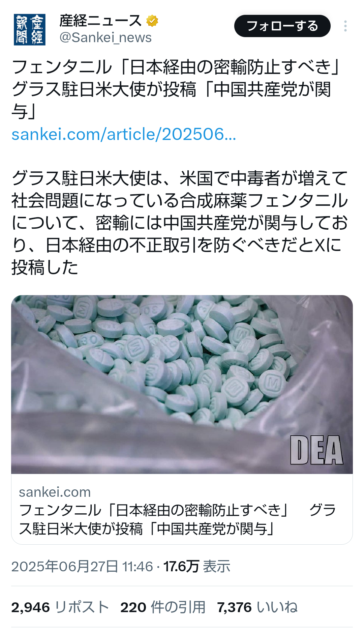Open the link card article title
Viewport: 364px width, 629px height.
178,519
